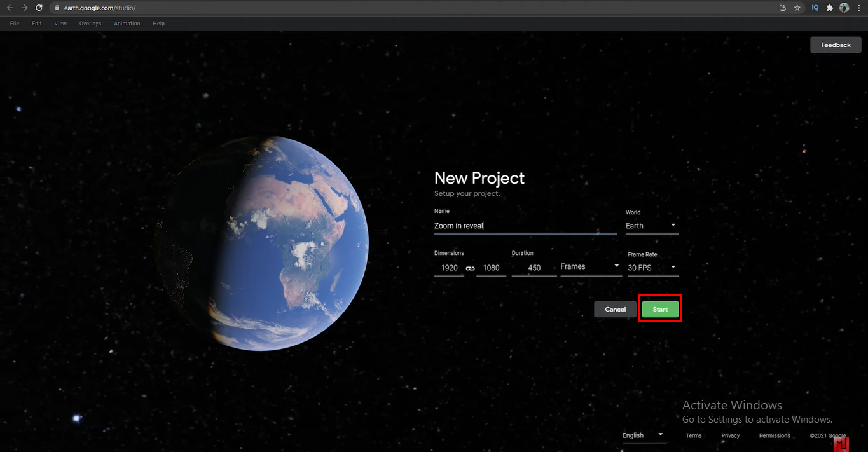The height and width of the screenshot is (452, 868).
Task: Click the width field showing 1920
Action: click(449, 268)
